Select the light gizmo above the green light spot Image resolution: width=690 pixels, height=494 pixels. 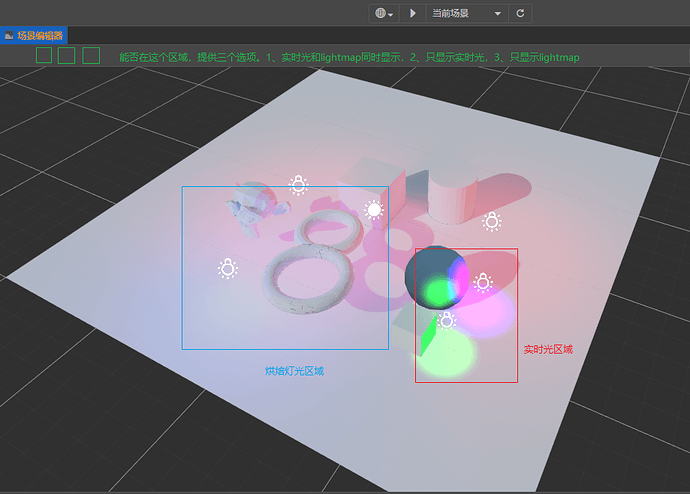[446, 320]
